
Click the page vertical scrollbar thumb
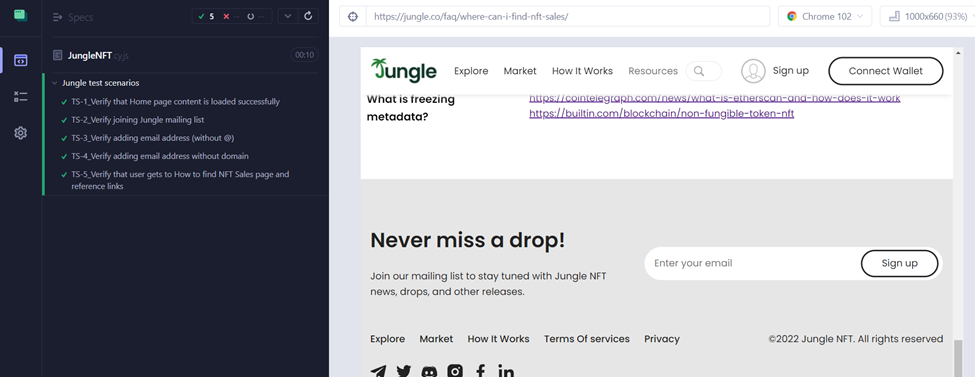pyautogui.click(x=958, y=358)
